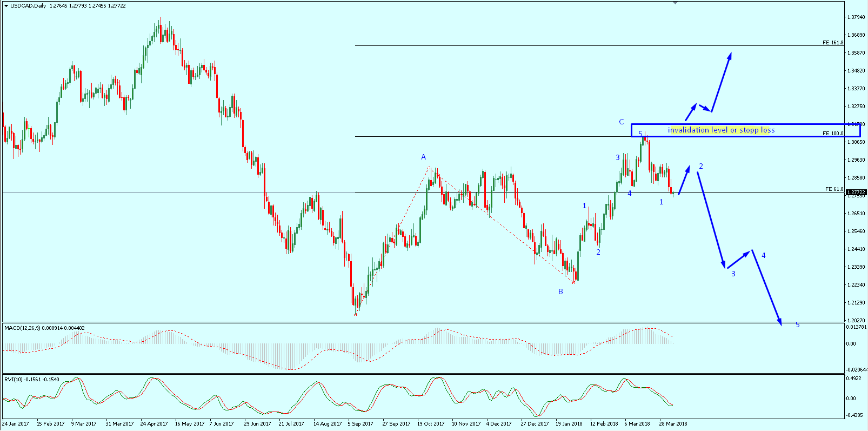Click the 16 May 2017 date label
The height and width of the screenshot is (431, 868).
pyautogui.click(x=190, y=424)
